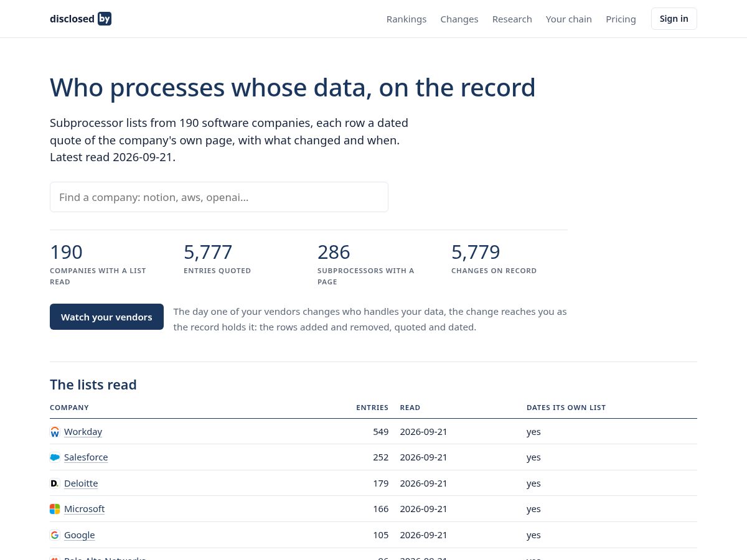Open the Salesforce company link
747x560 pixels.
pyautogui.click(x=86, y=457)
